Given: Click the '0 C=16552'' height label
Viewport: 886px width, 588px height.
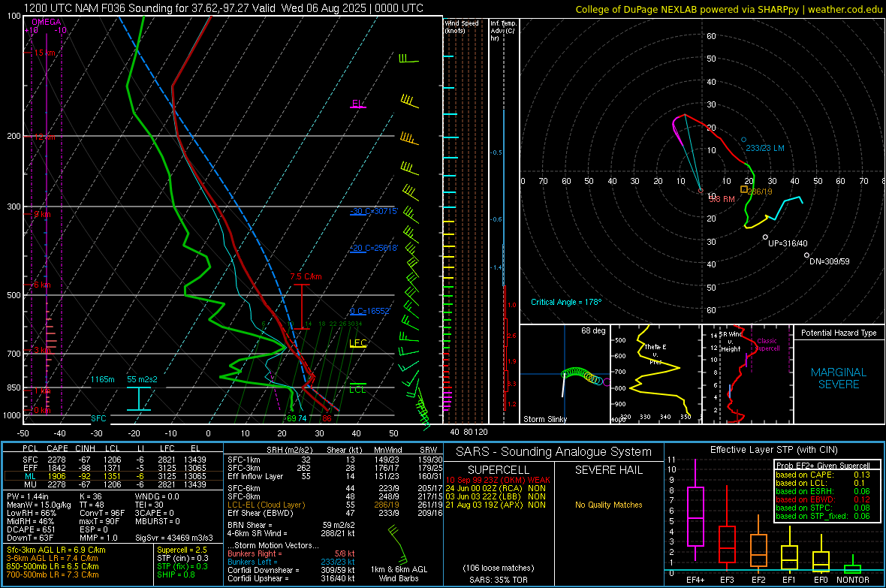Looking at the screenshot, I should click(370, 311).
